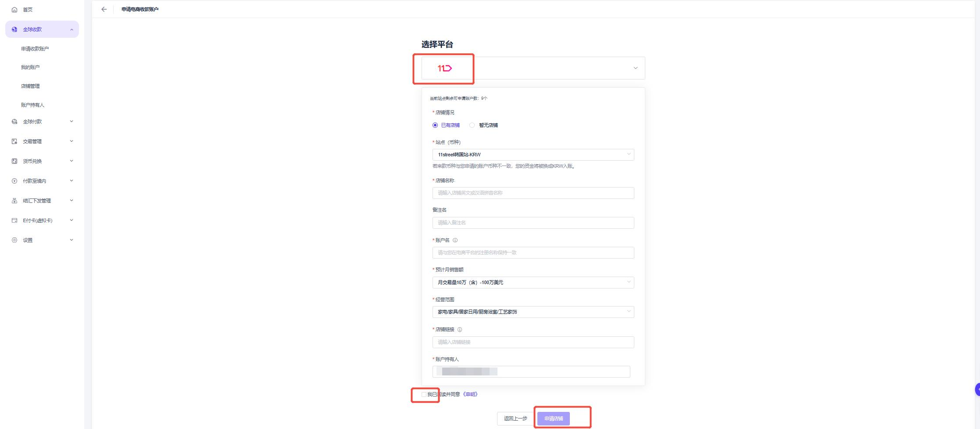980x429 pixels.
Task: Select the 暂无店铺 radio option
Action: click(472, 125)
